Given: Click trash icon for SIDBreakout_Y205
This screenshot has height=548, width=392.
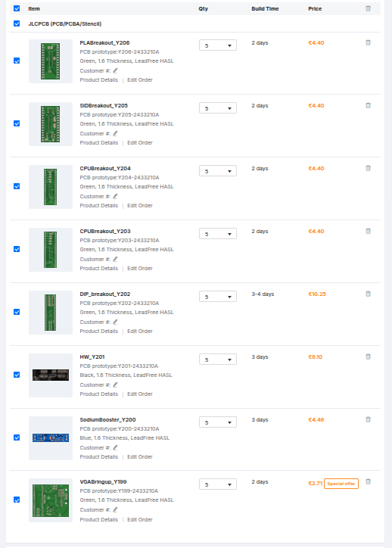Looking at the screenshot, I should pyautogui.click(x=368, y=105).
